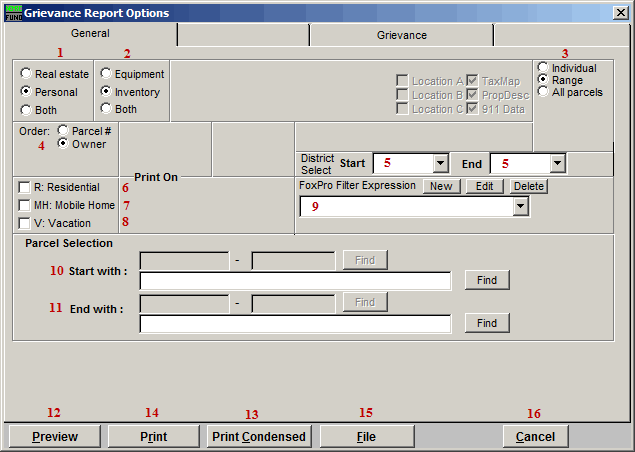Toggle the V: Vacation checkbox
Screen dimensions: 635x452
point(24,223)
